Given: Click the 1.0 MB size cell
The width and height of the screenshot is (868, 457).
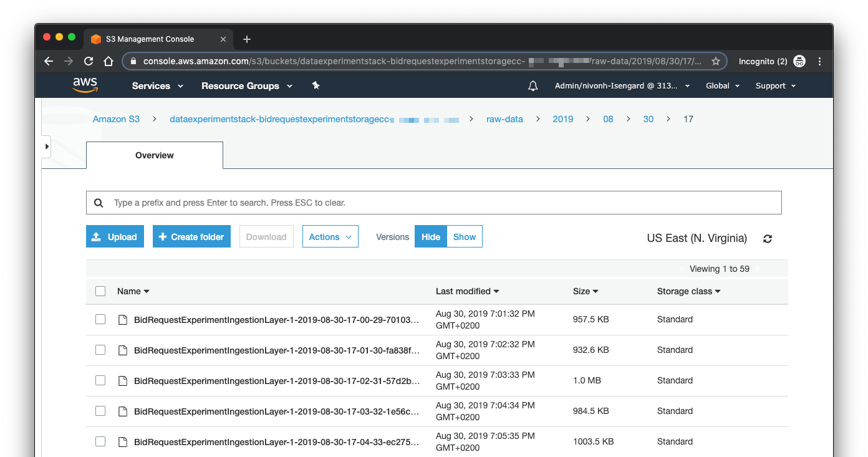Looking at the screenshot, I should pos(587,380).
